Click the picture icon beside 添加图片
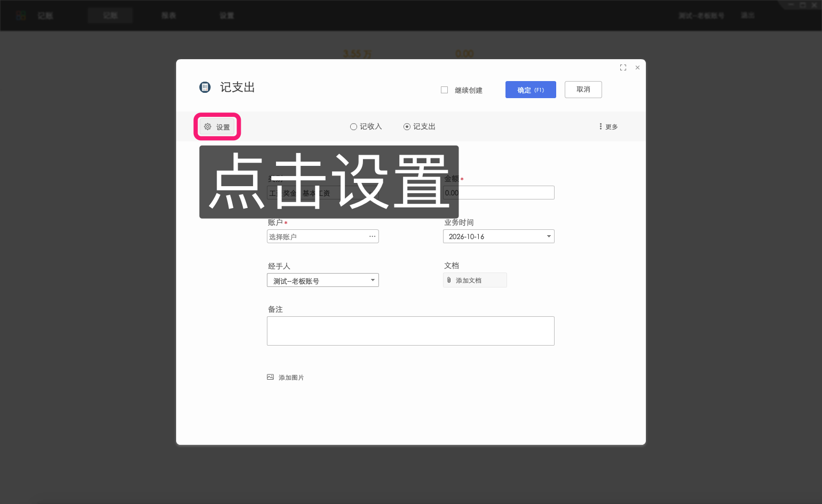This screenshot has height=504, width=822. 270,377
